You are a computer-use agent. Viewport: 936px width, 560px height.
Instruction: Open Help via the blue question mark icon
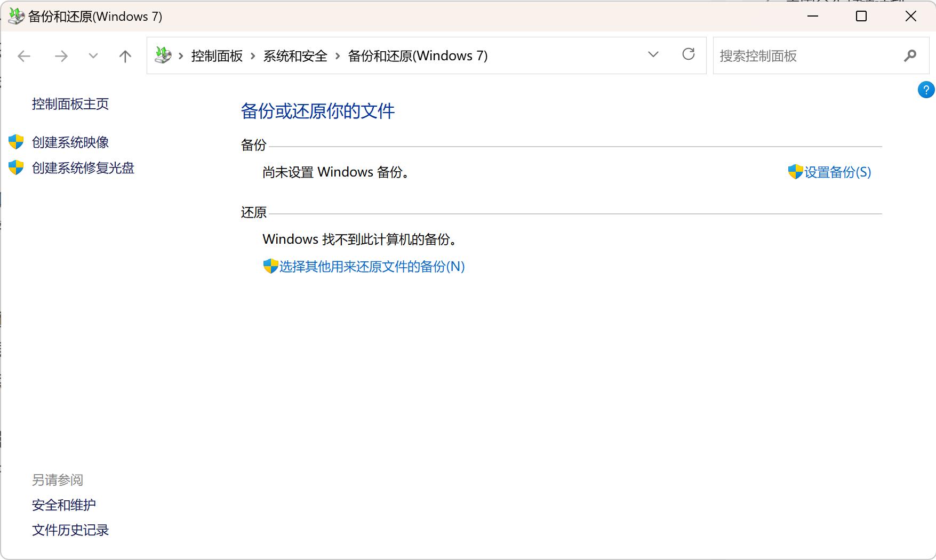(926, 90)
